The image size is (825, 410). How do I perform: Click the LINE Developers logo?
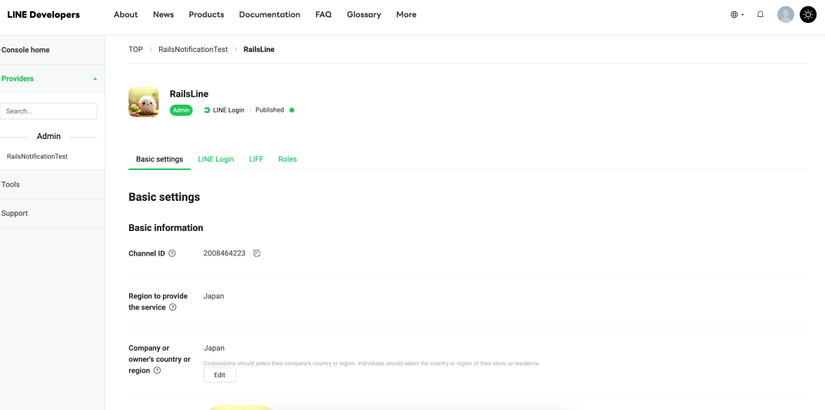44,15
